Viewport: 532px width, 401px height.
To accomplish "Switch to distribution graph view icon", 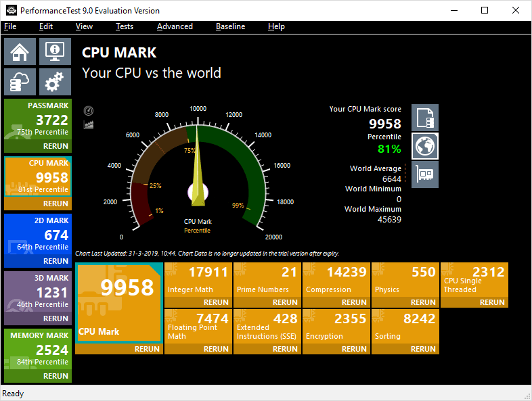I will coord(89,124).
